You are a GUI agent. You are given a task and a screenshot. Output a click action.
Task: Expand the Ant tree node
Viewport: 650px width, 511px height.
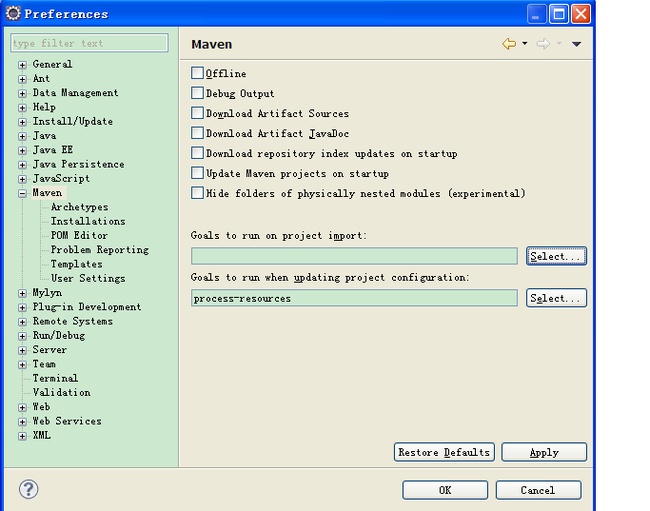pos(22,79)
